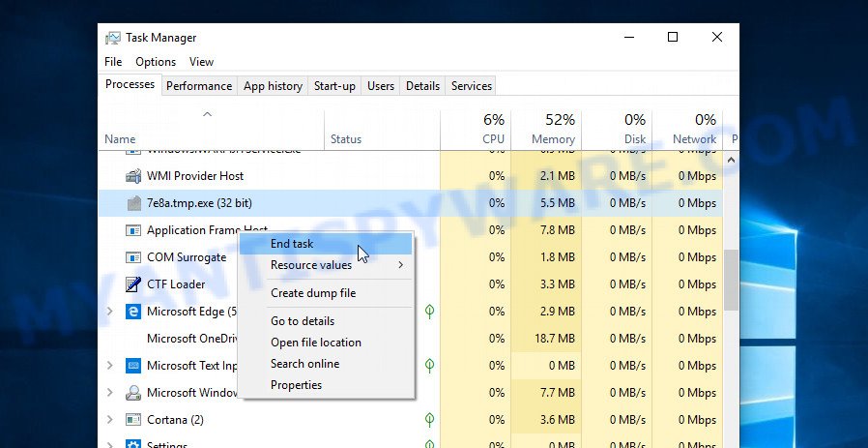Screen dimensions: 868x448
Task: Click the Microsoft Edge process icon
Action: [133, 312]
